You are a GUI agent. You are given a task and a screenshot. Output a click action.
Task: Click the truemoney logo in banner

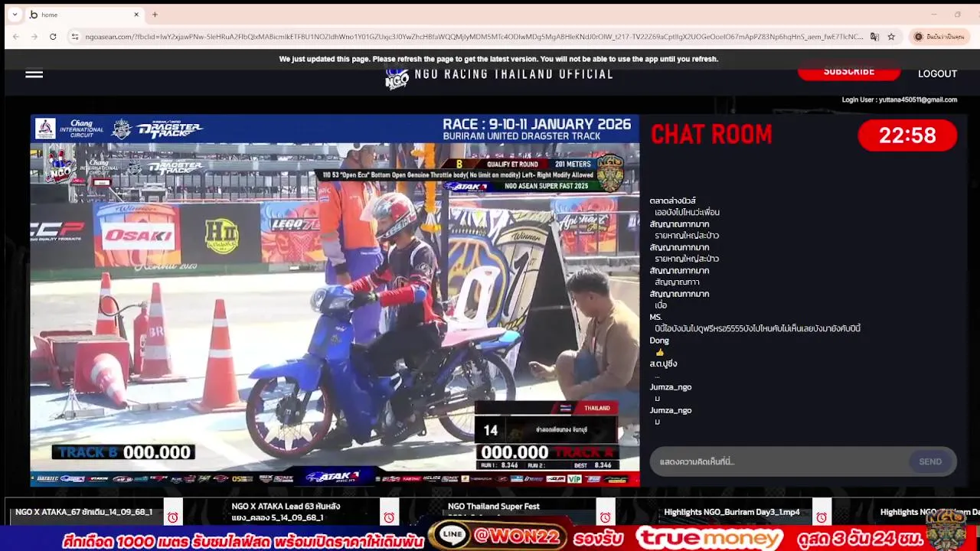click(710, 538)
